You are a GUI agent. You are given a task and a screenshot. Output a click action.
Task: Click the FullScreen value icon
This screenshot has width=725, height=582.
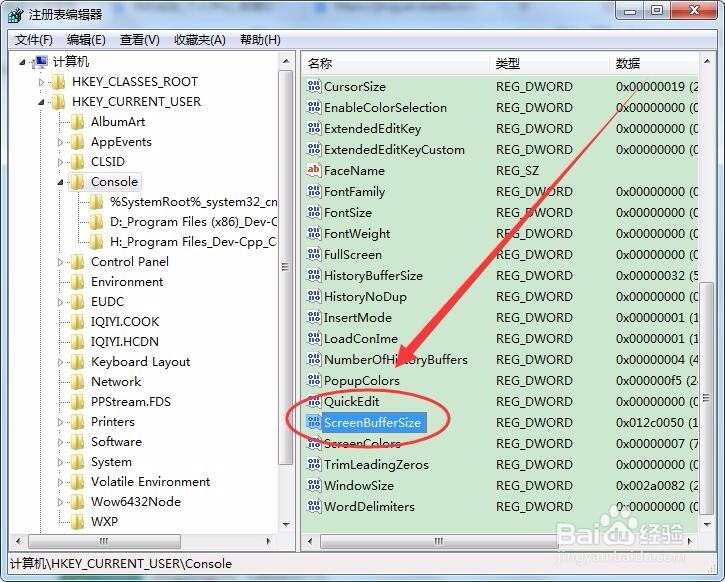click(313, 254)
